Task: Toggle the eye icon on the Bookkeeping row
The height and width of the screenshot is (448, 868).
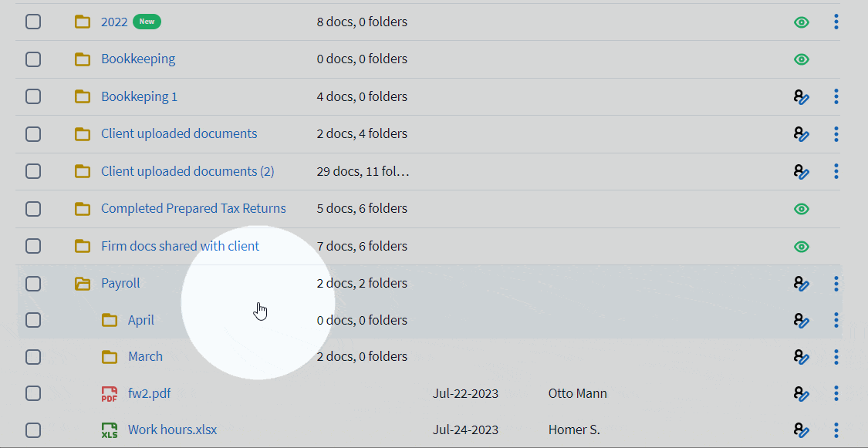Action: 802,59
